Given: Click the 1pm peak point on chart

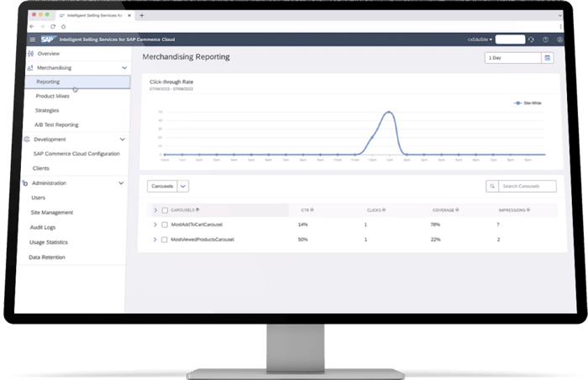Looking at the screenshot, I should pyautogui.click(x=389, y=112).
